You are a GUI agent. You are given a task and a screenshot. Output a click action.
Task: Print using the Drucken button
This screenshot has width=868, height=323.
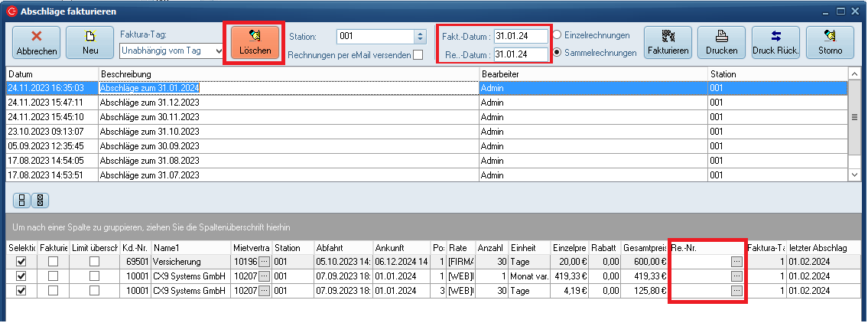pyautogui.click(x=721, y=43)
